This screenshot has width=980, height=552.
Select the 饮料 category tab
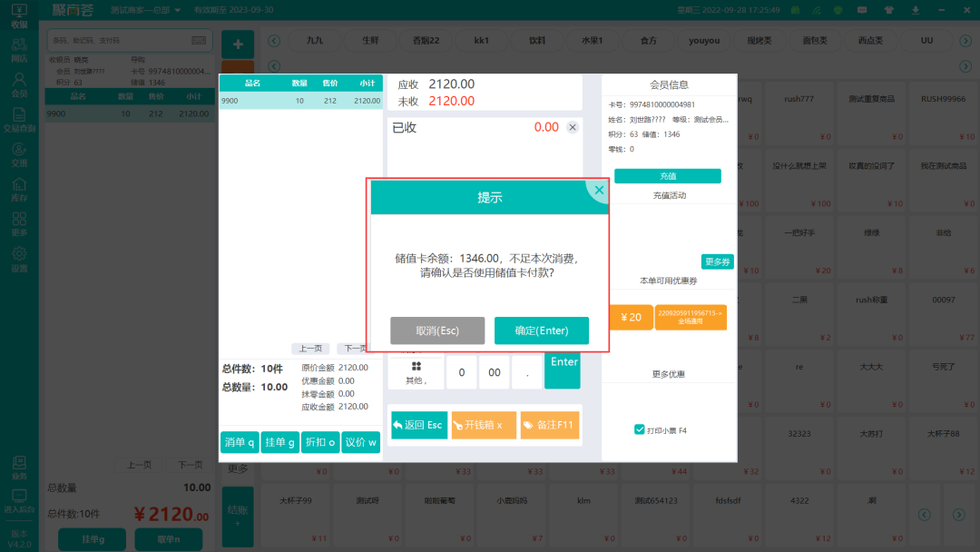click(537, 41)
